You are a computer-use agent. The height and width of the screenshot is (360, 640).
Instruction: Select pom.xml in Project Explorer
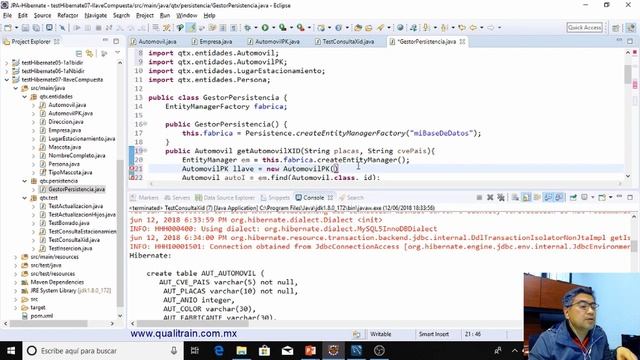[42, 316]
